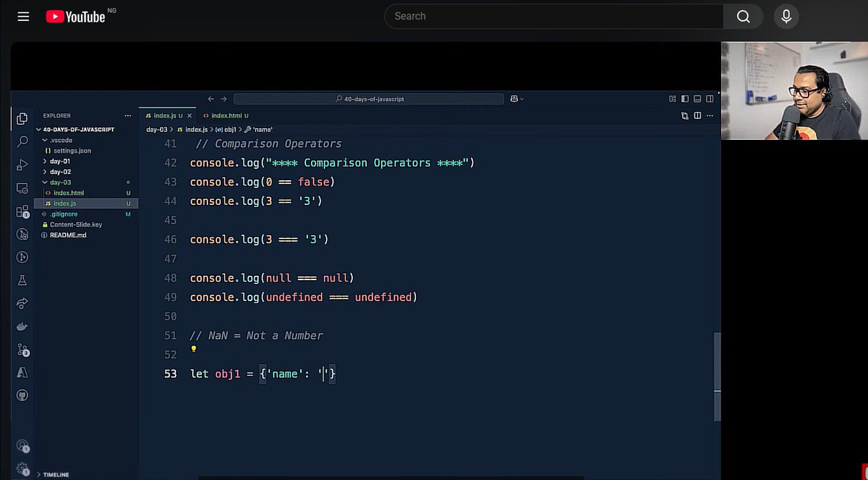Open the YouTube hamburger guide menu
The image size is (868, 480).
click(23, 16)
